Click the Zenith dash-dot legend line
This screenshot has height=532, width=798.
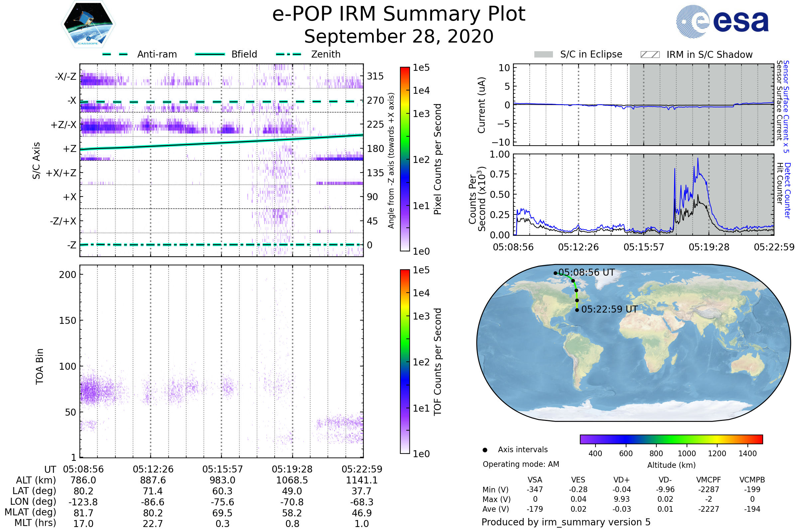click(289, 54)
